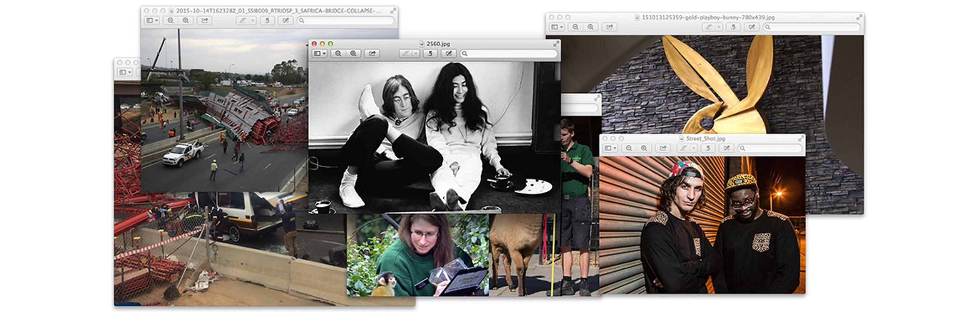Open sidebar view menu in SAFRICA-BRIDGE-COLLAPSE window
The image size is (980, 312).
(x=152, y=21)
